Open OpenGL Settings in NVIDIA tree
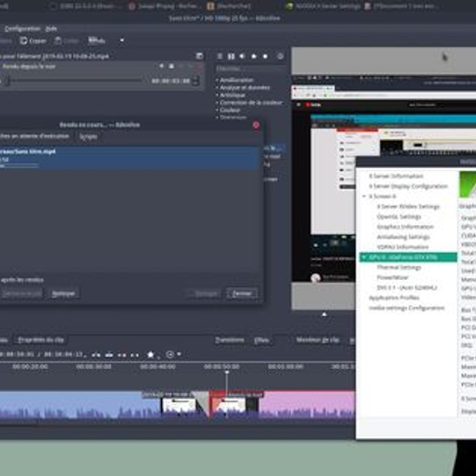Image resolution: width=476 pixels, height=476 pixels. (399, 217)
